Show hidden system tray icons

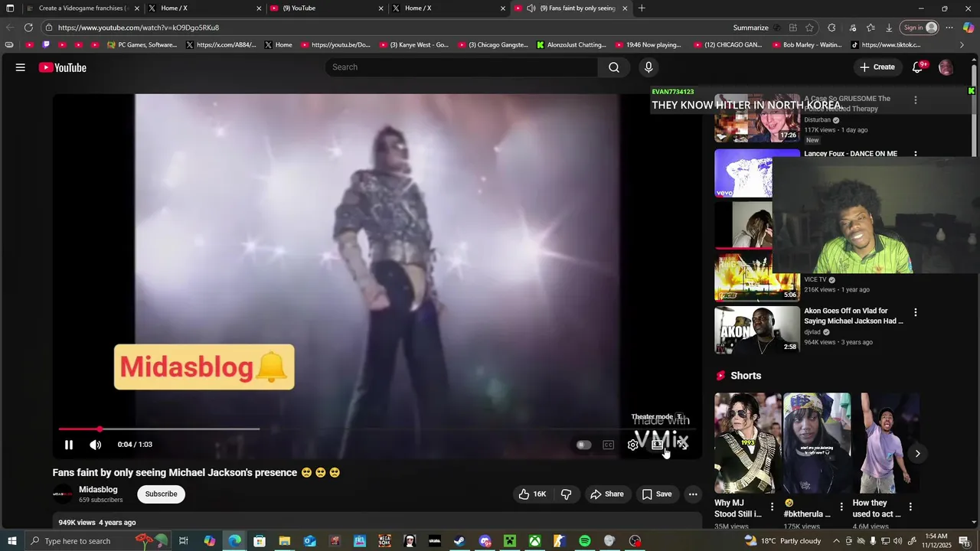coord(836,541)
